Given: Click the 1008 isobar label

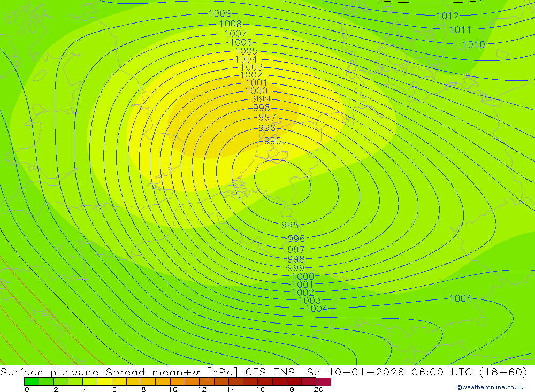Looking at the screenshot, I should coord(230,24).
